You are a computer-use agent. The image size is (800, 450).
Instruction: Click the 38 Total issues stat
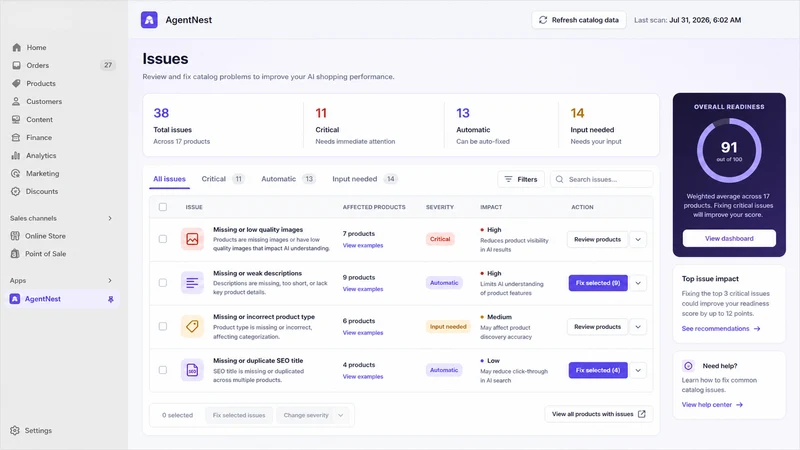point(182,126)
